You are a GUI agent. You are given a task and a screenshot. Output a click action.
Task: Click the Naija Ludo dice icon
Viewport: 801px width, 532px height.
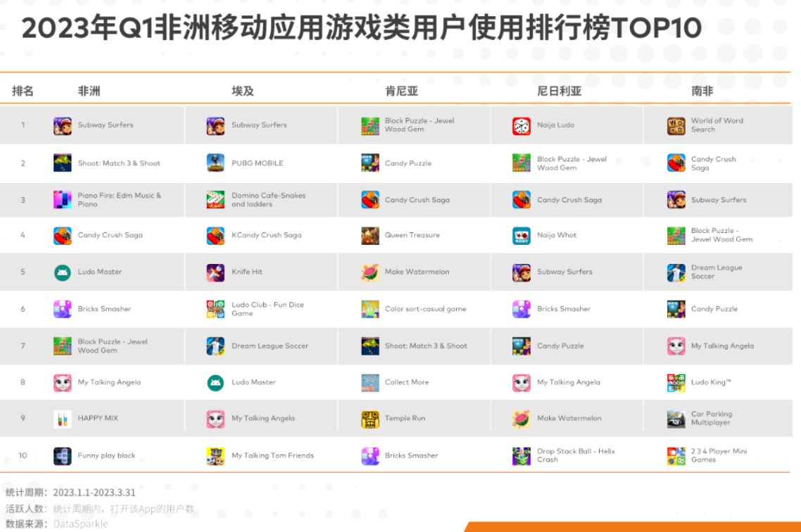pyautogui.click(x=521, y=126)
